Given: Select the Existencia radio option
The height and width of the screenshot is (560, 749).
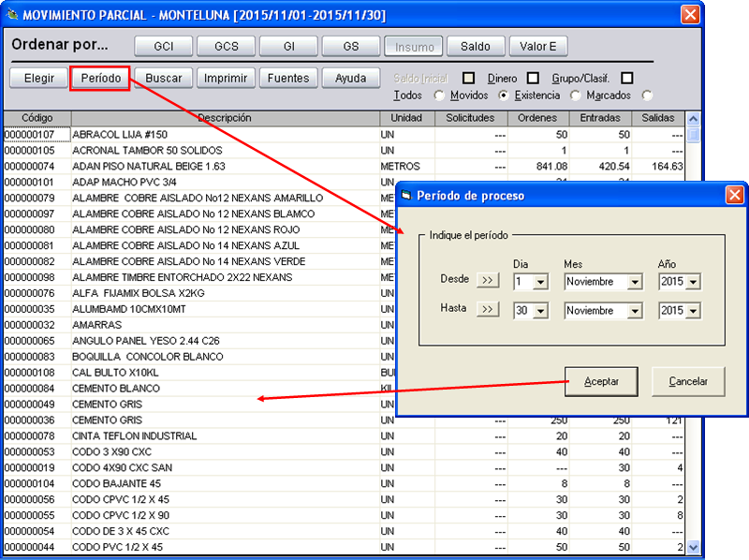Looking at the screenshot, I should pyautogui.click(x=575, y=96).
